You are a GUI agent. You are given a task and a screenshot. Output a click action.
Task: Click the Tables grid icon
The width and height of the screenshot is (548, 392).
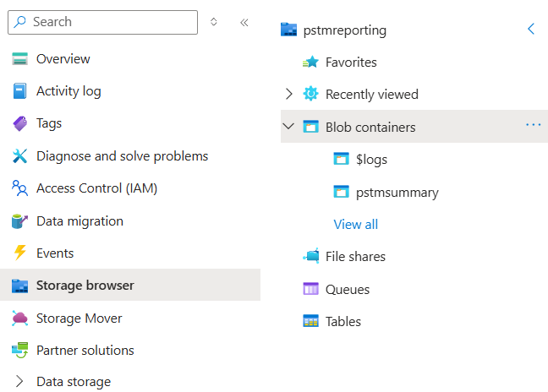click(x=310, y=321)
